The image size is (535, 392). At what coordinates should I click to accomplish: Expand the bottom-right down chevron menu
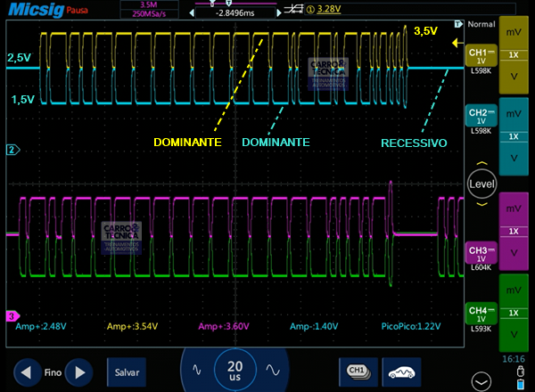508,378
